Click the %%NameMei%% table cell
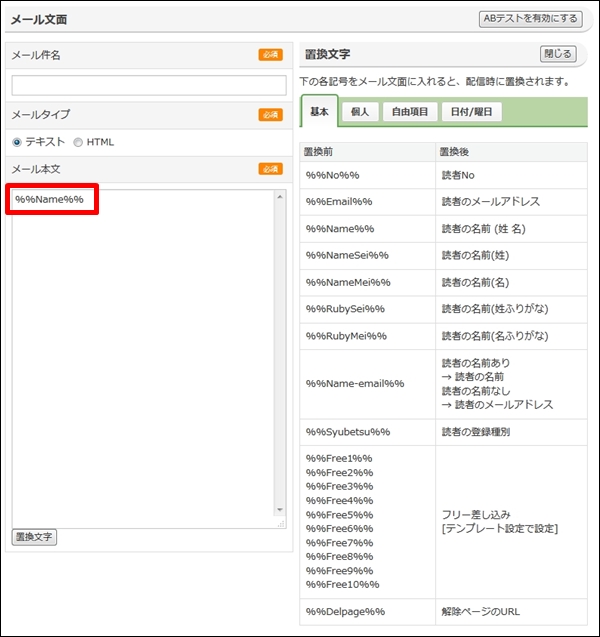 point(368,282)
